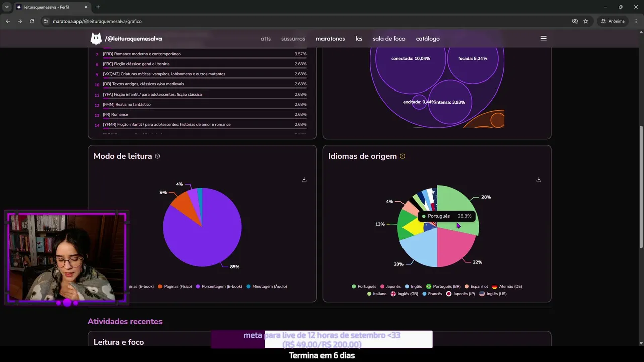Toggle Italiano legend item
The width and height of the screenshot is (644, 362).
pyautogui.click(x=377, y=294)
